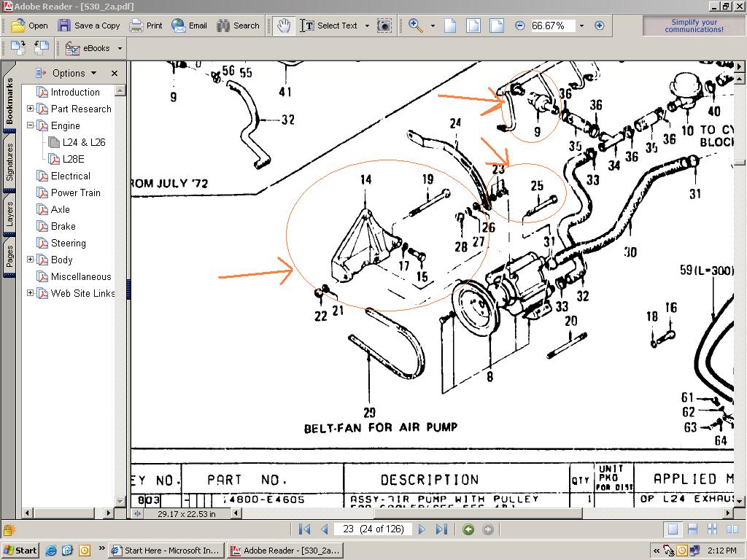Click the Email toolbar button
Viewport: 747px width, 560px height.
[x=189, y=26]
